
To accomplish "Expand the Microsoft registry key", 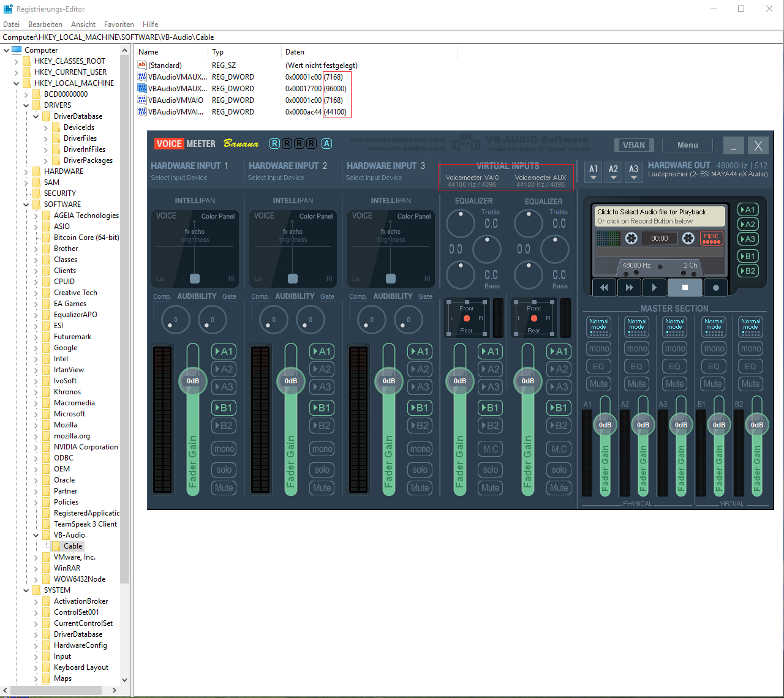I will point(36,414).
